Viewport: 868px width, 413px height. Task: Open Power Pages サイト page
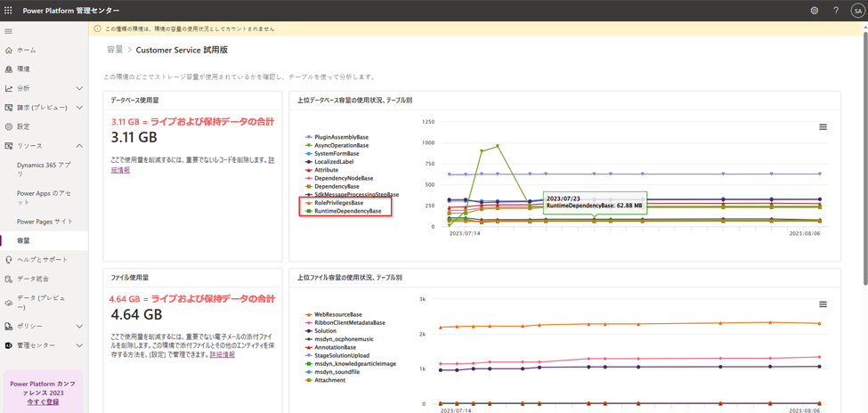pyautogui.click(x=44, y=222)
